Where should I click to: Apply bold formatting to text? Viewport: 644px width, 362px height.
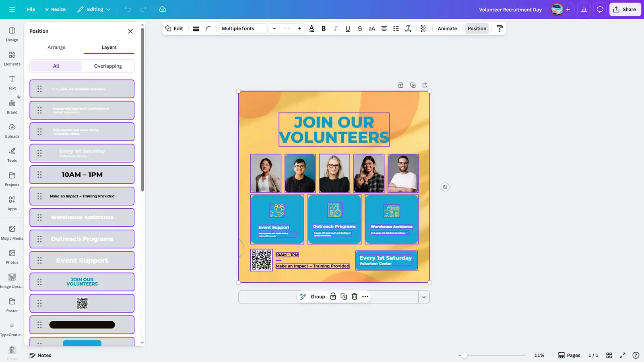coord(324,29)
